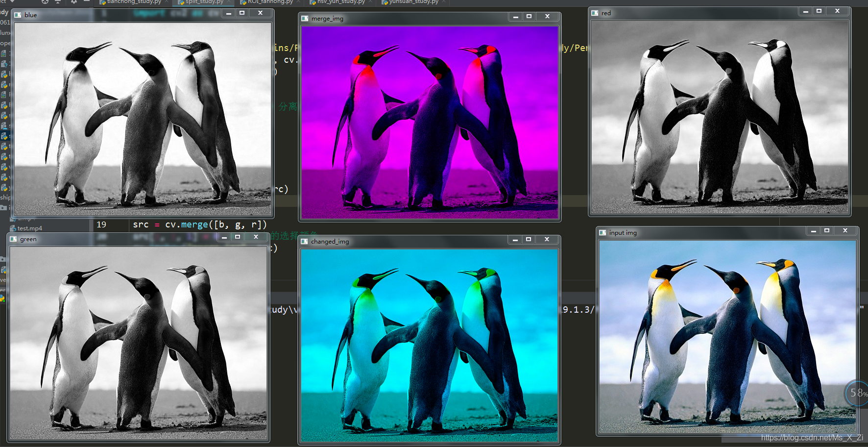Minimize the changed_img window
The height and width of the screenshot is (447, 868).
tap(515, 240)
